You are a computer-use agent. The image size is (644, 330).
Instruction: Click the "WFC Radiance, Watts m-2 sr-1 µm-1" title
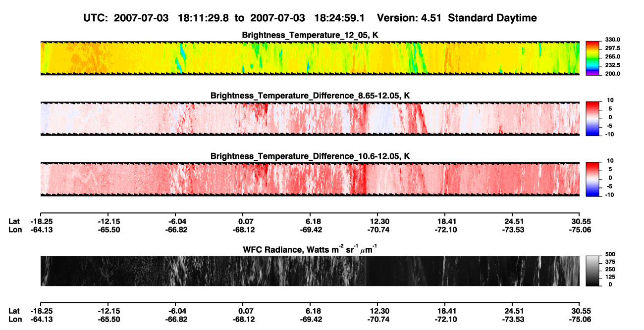(310, 249)
